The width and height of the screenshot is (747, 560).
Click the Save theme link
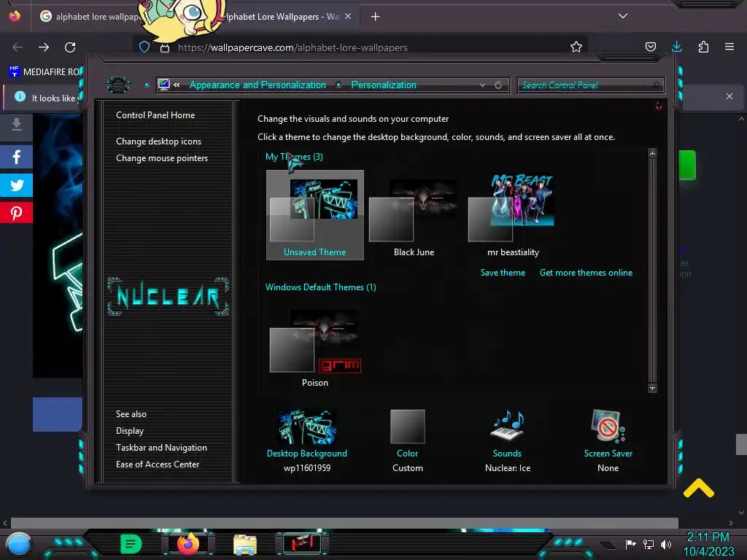[x=503, y=273]
